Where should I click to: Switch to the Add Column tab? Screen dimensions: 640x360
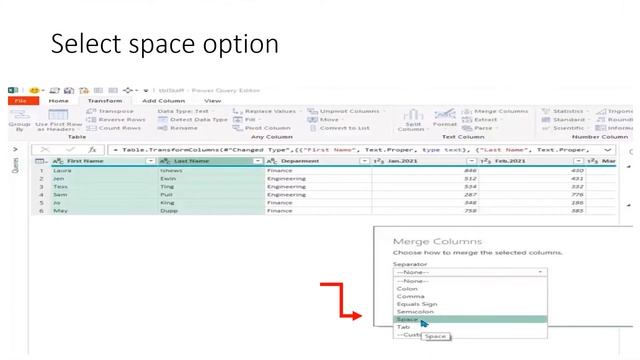[163, 101]
